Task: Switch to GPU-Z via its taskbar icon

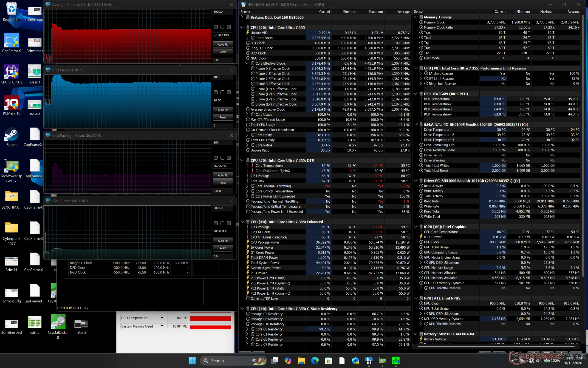Action: (x=382, y=360)
